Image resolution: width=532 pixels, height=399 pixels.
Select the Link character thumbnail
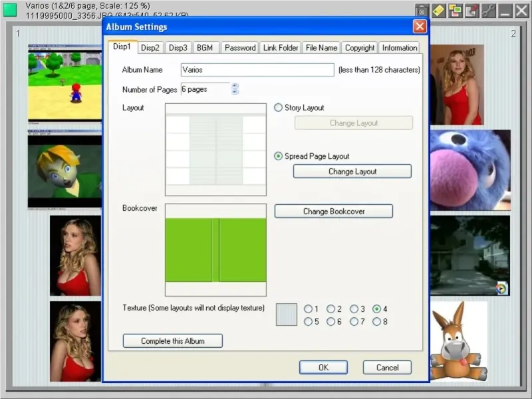[x=65, y=170]
